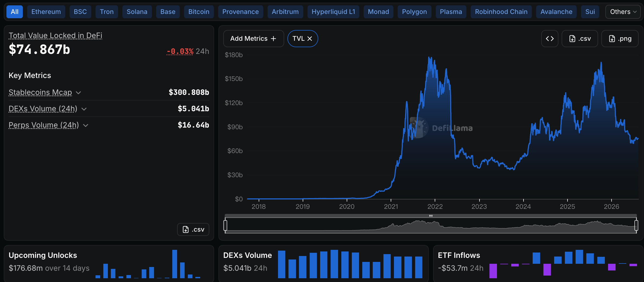Select the Robinhood Chain tab

501,12
